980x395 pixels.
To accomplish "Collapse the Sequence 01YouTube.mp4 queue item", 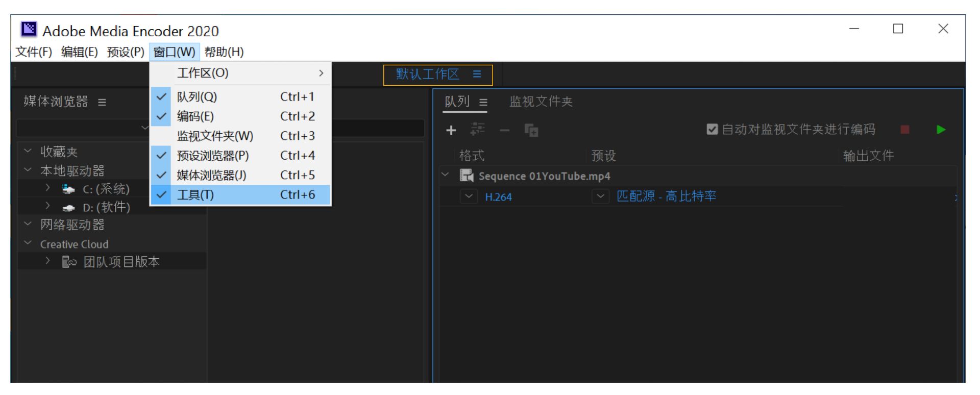I will 446,175.
